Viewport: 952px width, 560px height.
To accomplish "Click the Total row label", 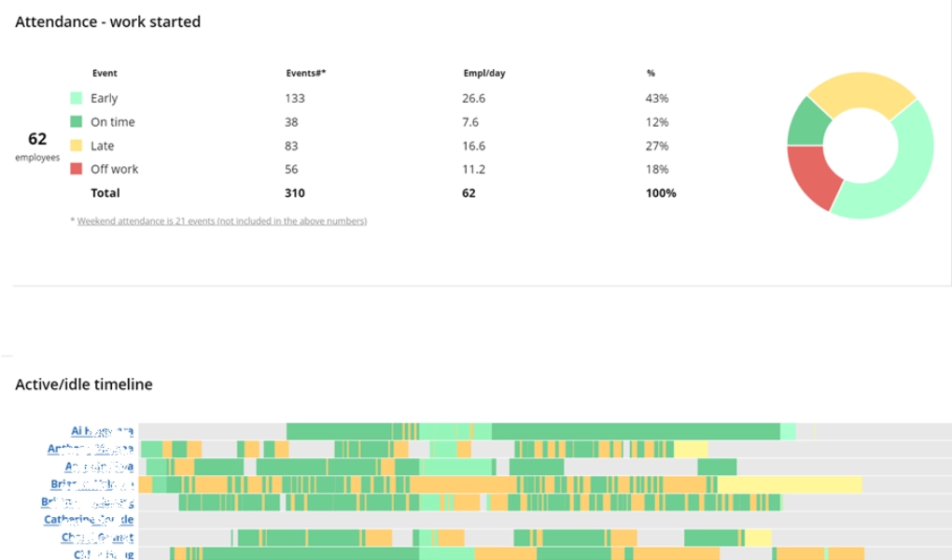I will (105, 193).
